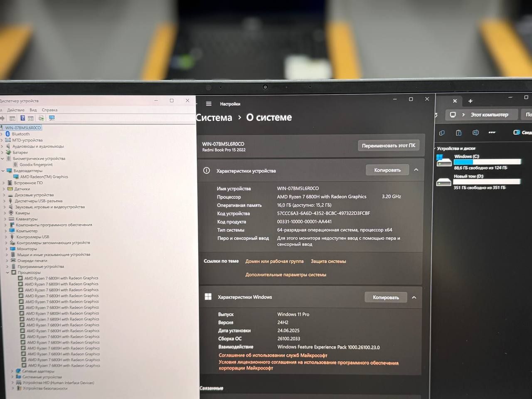Click the processor value AMD Ryzen 7 6800H
Screen dimensions: 532x399
(322, 197)
